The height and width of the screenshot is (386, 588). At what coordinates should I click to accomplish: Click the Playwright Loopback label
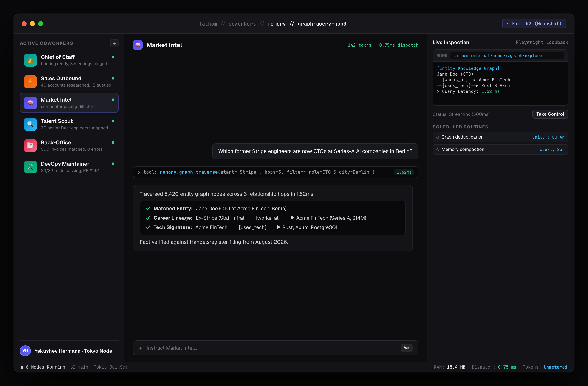(x=542, y=42)
